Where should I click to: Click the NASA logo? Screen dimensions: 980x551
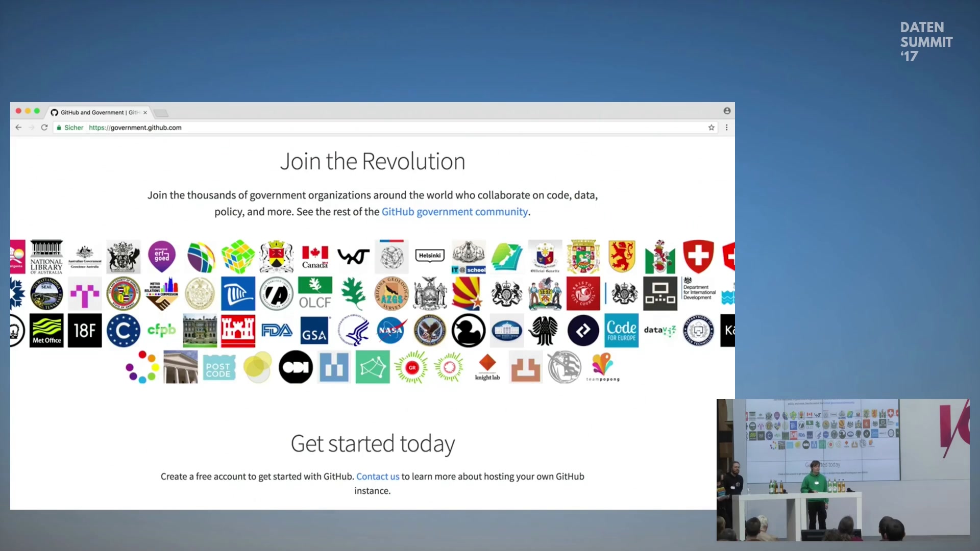click(x=391, y=331)
